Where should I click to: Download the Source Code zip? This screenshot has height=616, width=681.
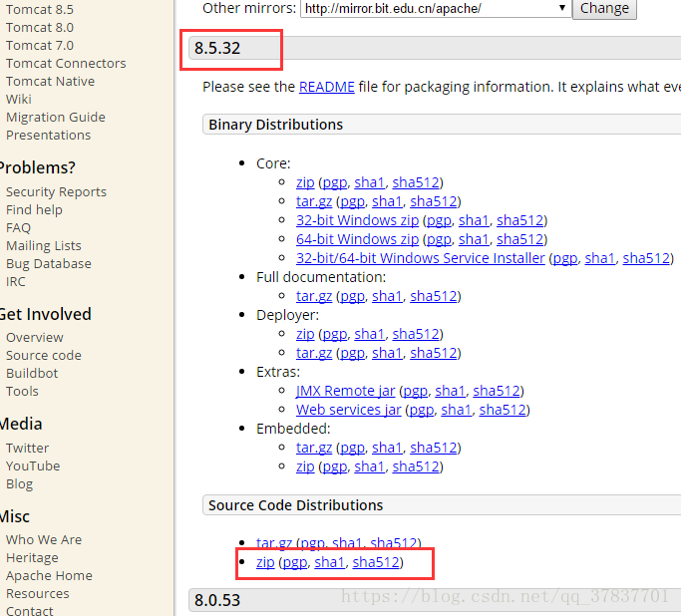265,562
